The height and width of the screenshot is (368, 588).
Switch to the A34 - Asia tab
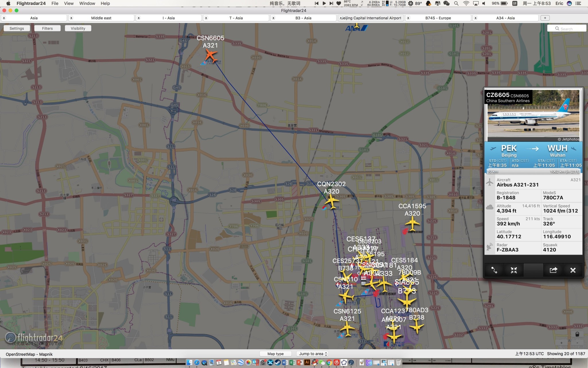pyautogui.click(x=505, y=18)
